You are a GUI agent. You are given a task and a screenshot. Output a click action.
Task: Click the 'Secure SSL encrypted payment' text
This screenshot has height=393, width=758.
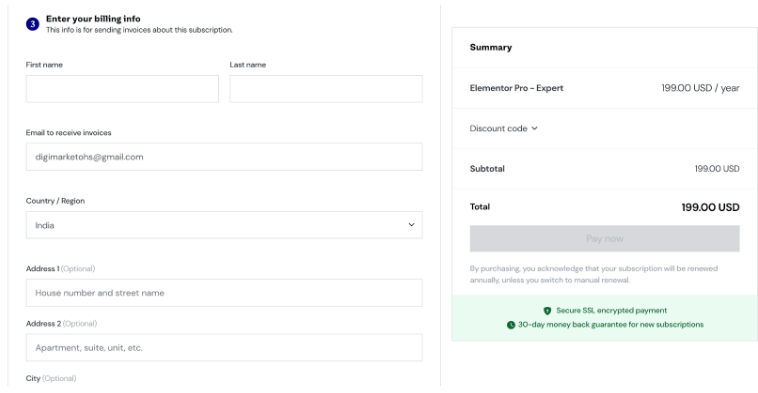coord(612,310)
